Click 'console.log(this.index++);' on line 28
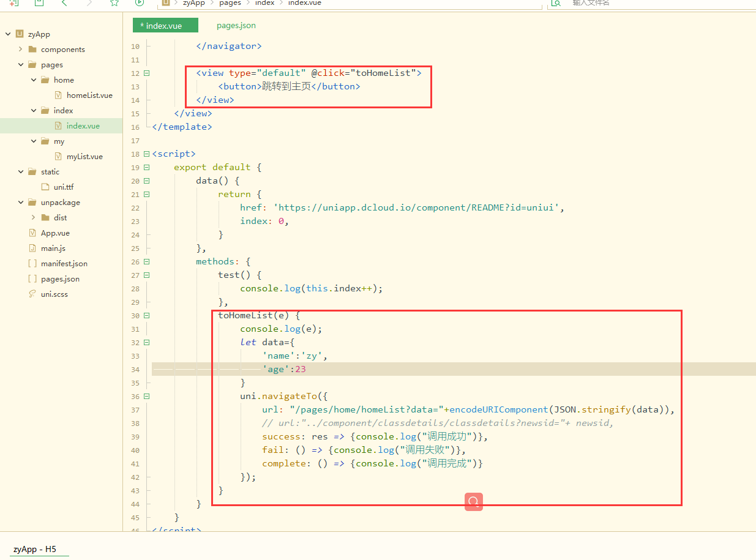 pyautogui.click(x=311, y=289)
